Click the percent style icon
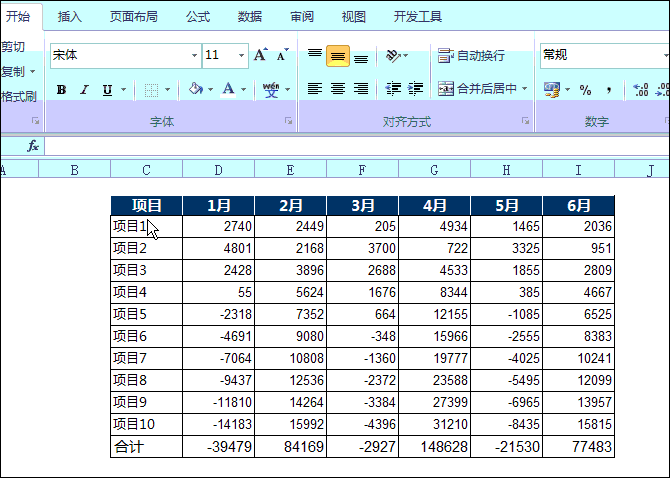Screen dimensions: 670x478 586,90
